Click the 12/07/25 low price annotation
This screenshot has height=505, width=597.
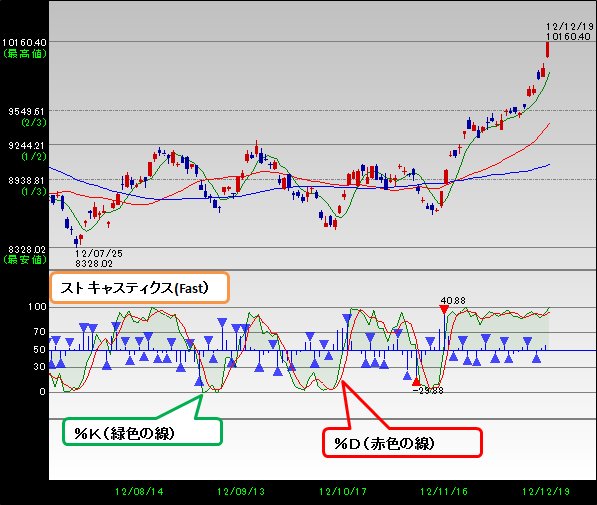click(99, 259)
